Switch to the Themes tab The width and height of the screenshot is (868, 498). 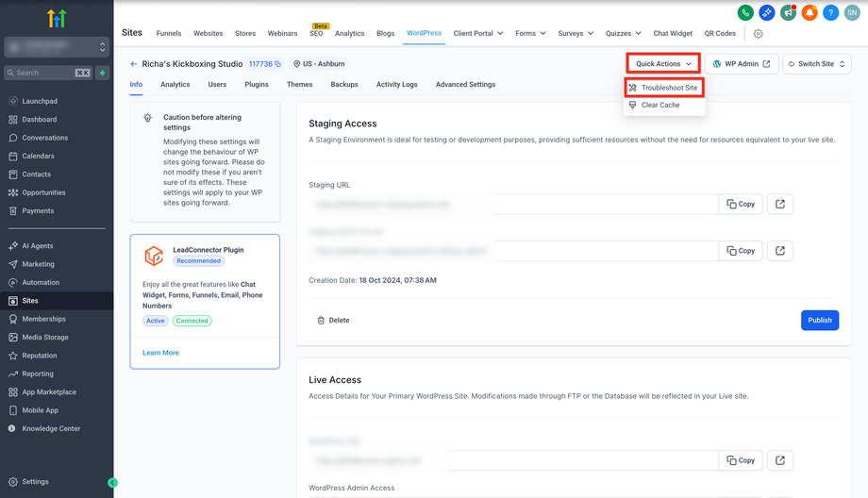click(299, 85)
